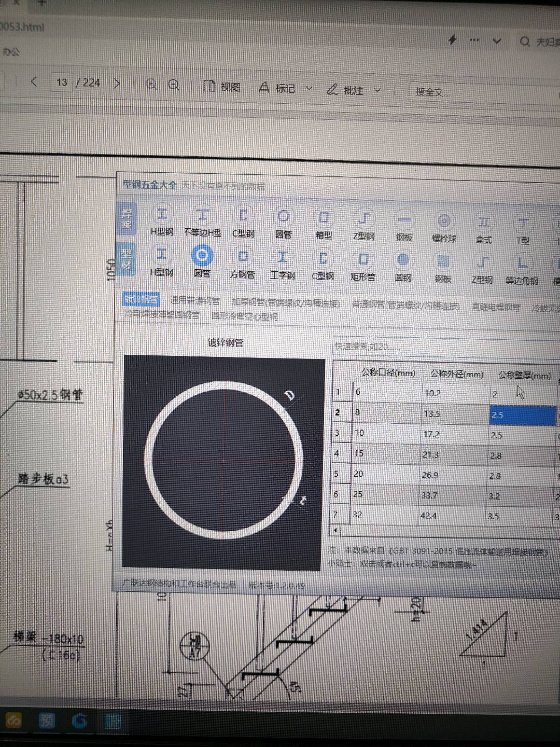The height and width of the screenshot is (747, 560).
Task: Select the cell with outer diameter 26.9
Action: pos(453,475)
